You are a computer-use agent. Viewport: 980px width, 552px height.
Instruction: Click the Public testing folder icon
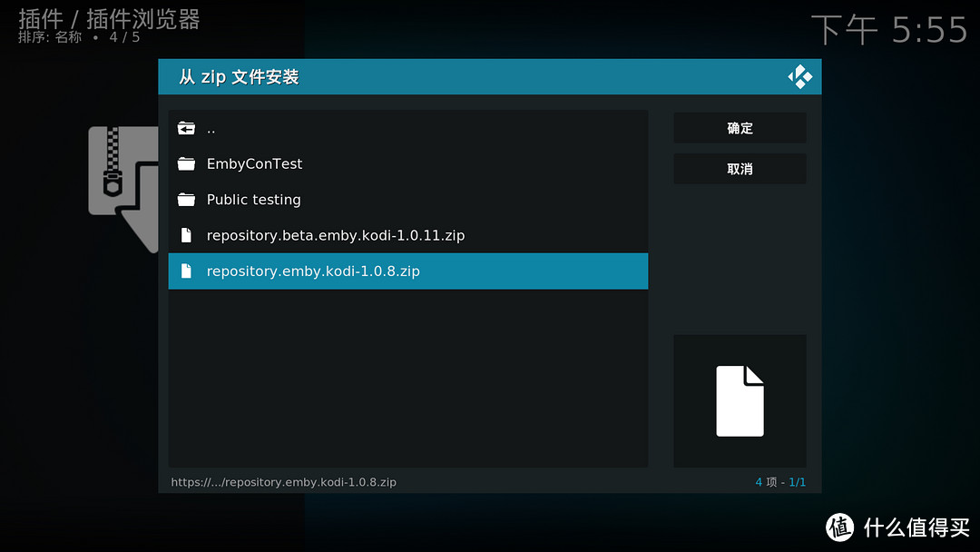pyautogui.click(x=187, y=200)
